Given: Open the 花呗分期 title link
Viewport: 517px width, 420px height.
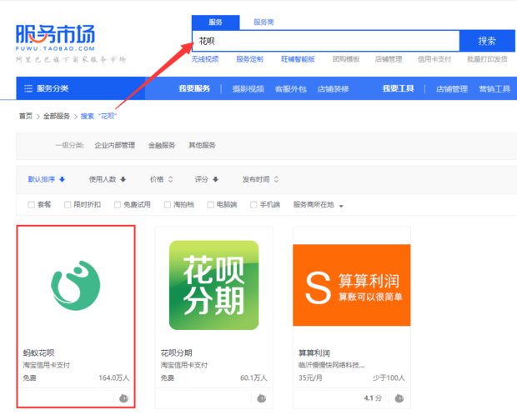Looking at the screenshot, I should tap(177, 353).
